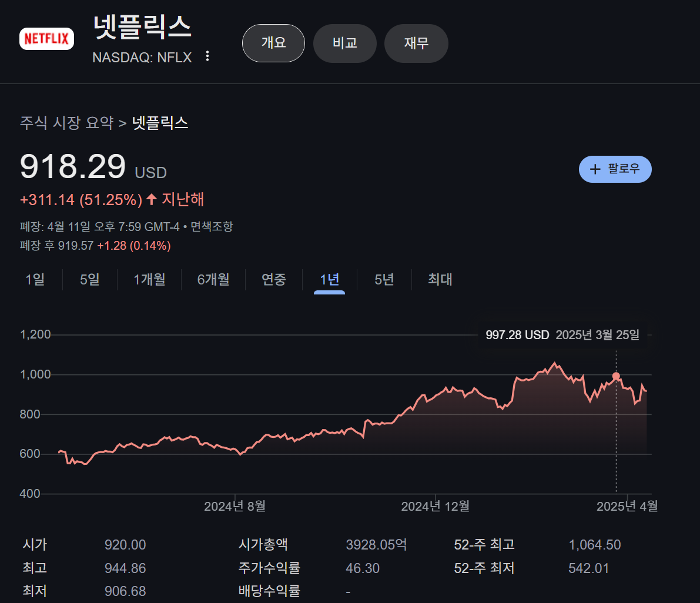Screen dimensions: 700x603
Task: Click the 997.28 USD chart tooltip
Action: pyautogui.click(x=562, y=335)
